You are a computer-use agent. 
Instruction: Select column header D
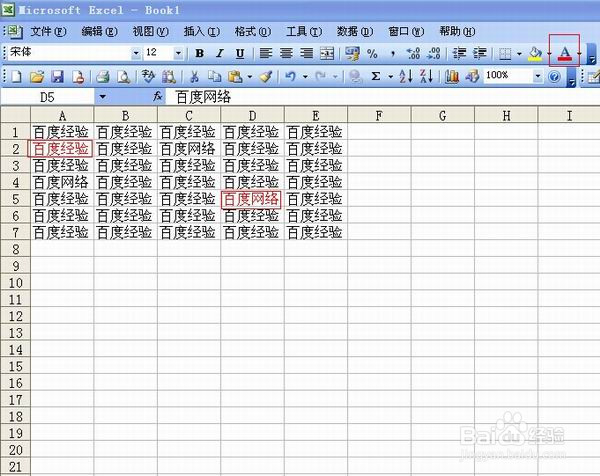pos(253,115)
